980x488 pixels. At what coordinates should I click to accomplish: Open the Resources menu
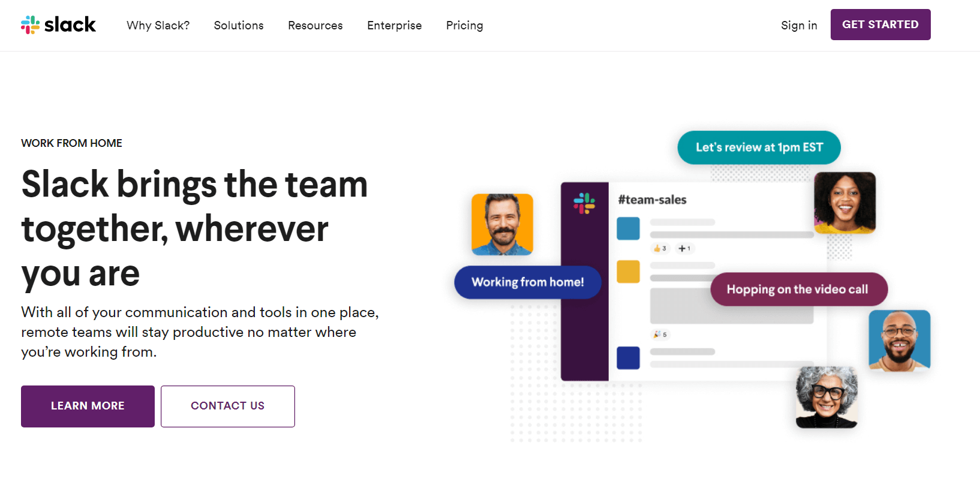coord(315,25)
